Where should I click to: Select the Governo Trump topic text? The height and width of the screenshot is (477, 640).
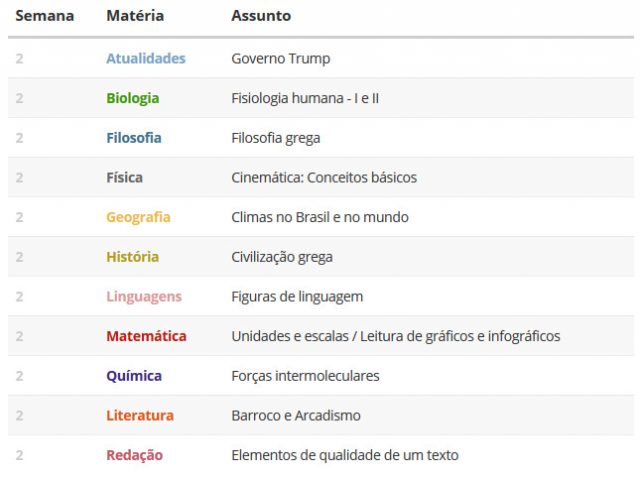coord(281,59)
